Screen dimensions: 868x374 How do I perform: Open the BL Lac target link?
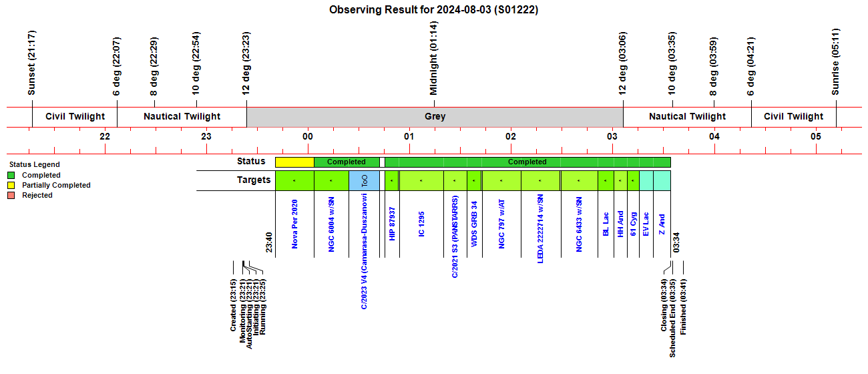click(606, 224)
